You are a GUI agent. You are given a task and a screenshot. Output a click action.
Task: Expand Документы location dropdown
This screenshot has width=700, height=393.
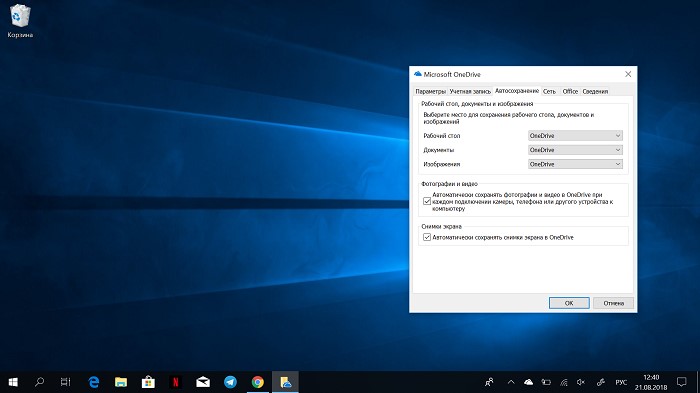pos(575,150)
